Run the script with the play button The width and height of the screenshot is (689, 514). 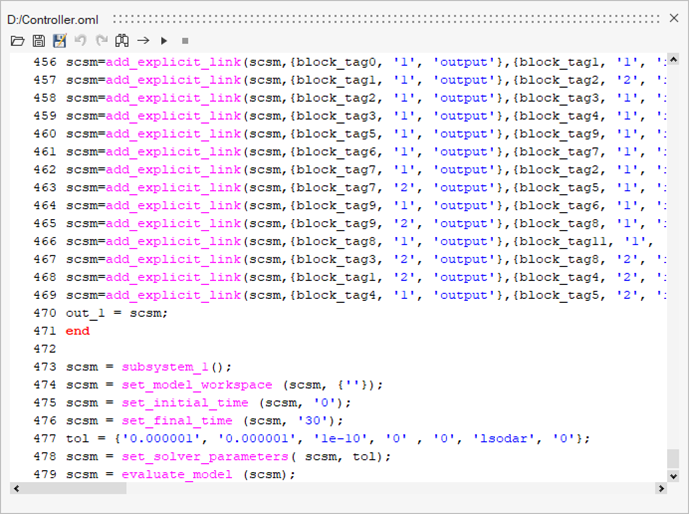(164, 41)
